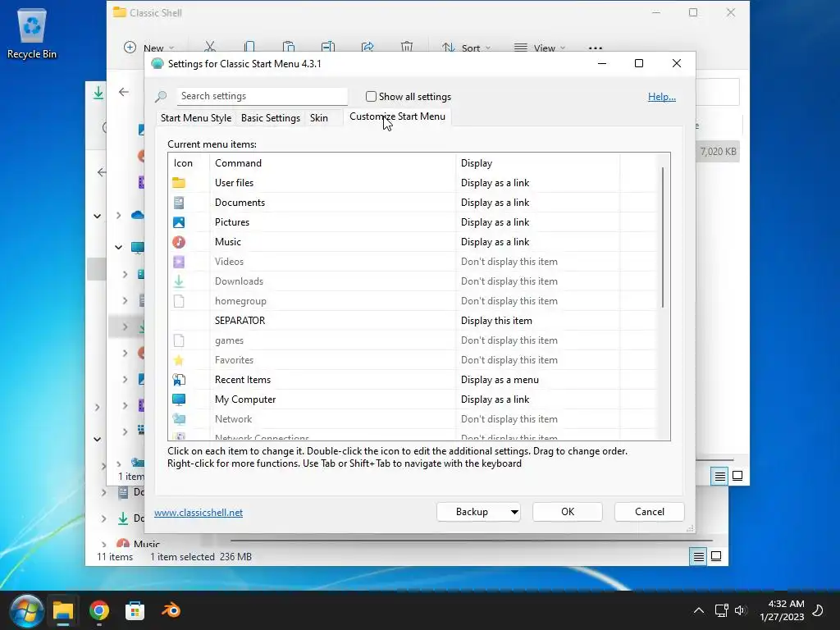
Task: Click OK to apply settings
Action: coord(568,512)
